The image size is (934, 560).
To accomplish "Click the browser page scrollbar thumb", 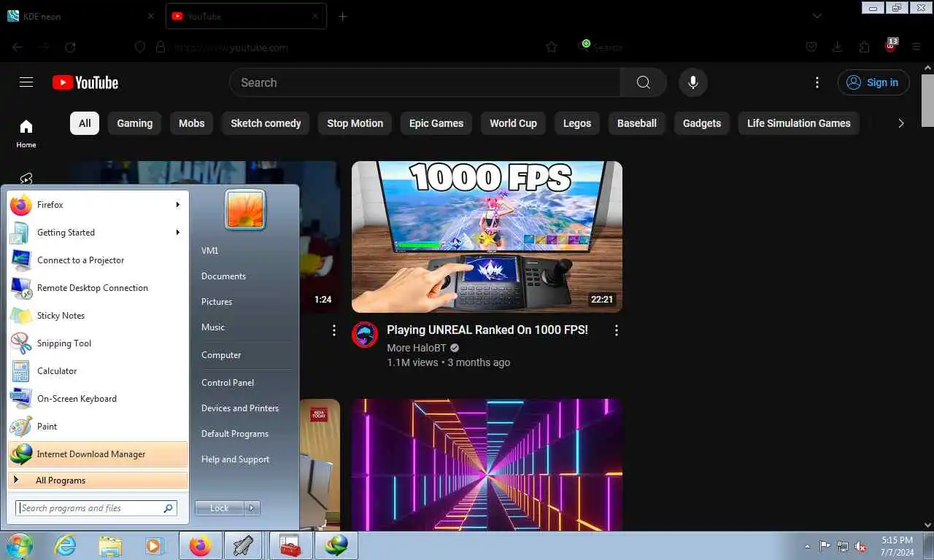I will [x=927, y=100].
